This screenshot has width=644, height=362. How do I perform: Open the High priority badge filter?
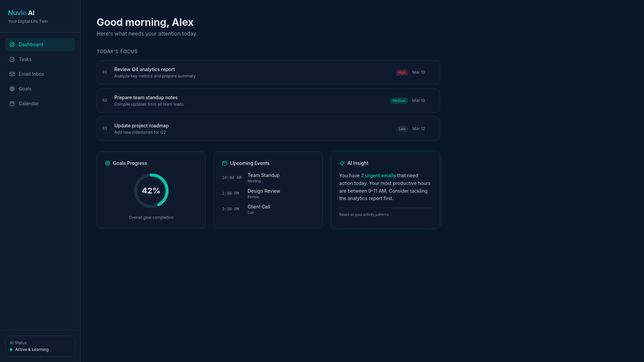click(401, 72)
